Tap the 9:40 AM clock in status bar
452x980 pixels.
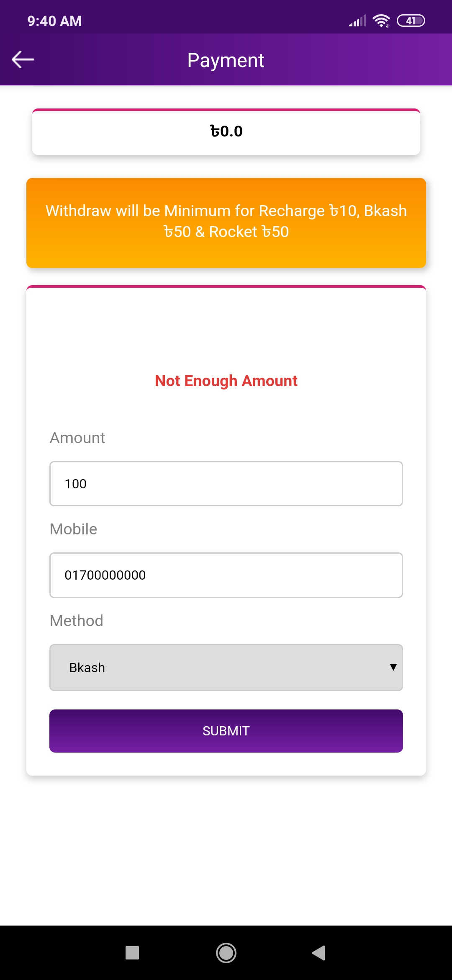[x=54, y=21]
